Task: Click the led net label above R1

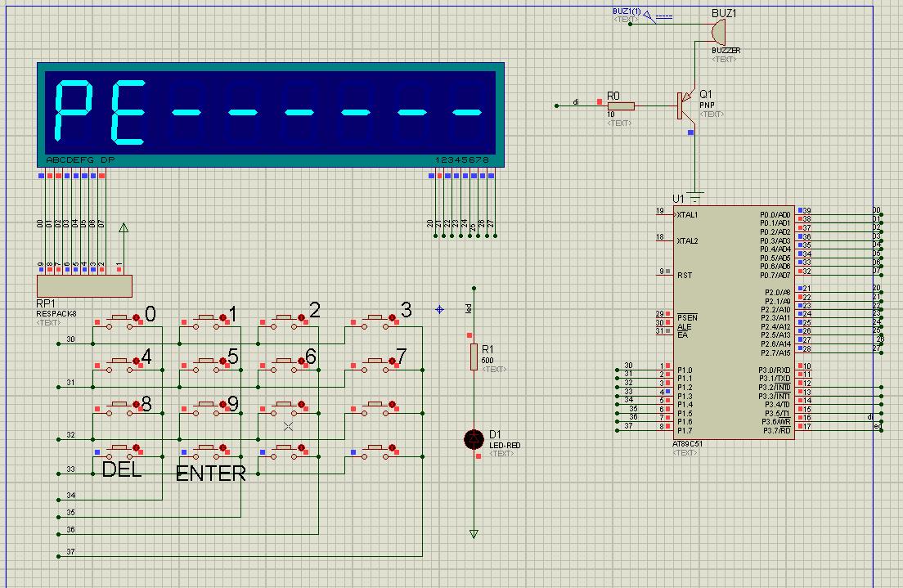Action: click(468, 308)
